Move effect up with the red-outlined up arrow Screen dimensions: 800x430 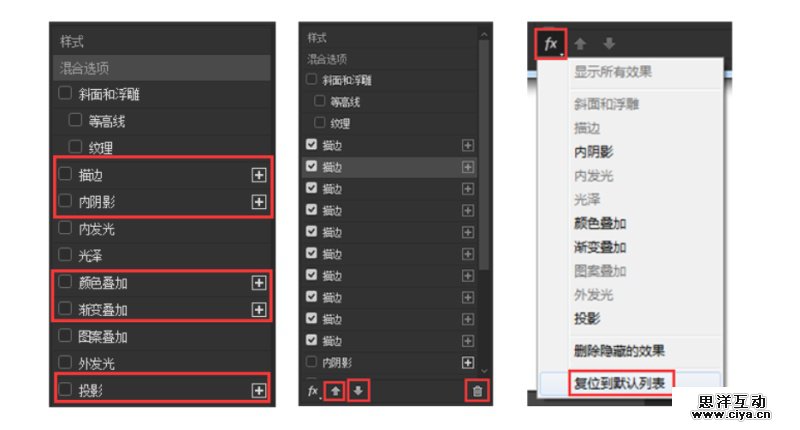[336, 390]
